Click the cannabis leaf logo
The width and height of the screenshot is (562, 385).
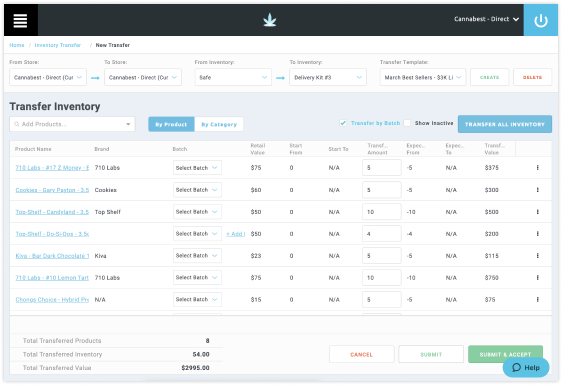point(270,20)
